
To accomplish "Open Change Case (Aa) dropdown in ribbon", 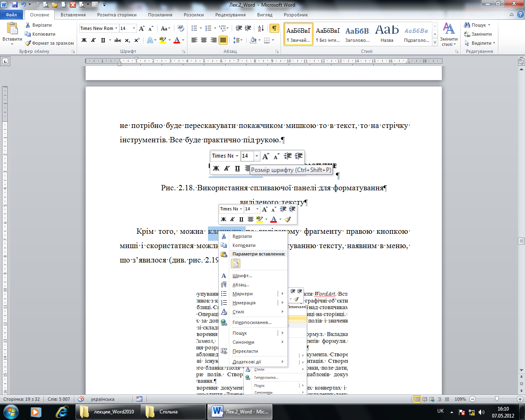I will pyautogui.click(x=165, y=28).
